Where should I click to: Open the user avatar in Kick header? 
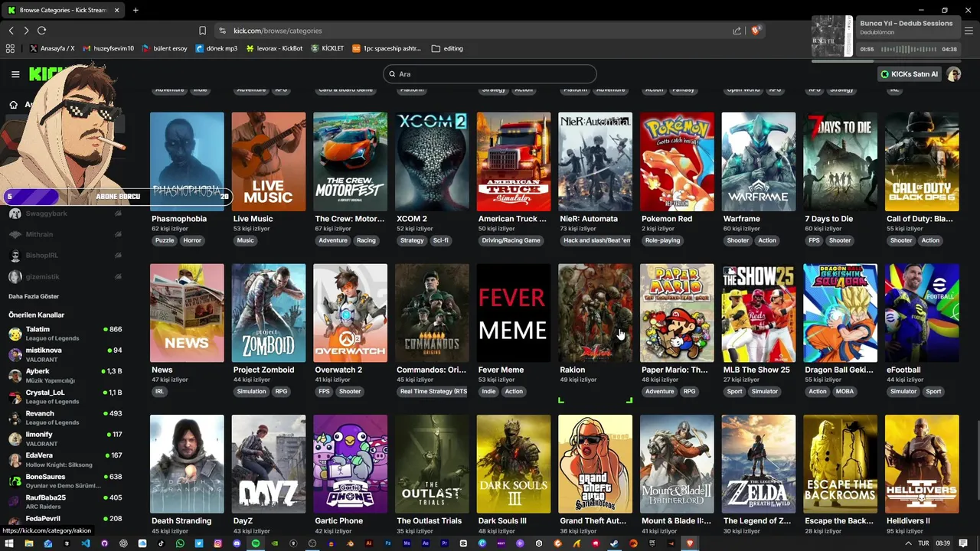953,74
